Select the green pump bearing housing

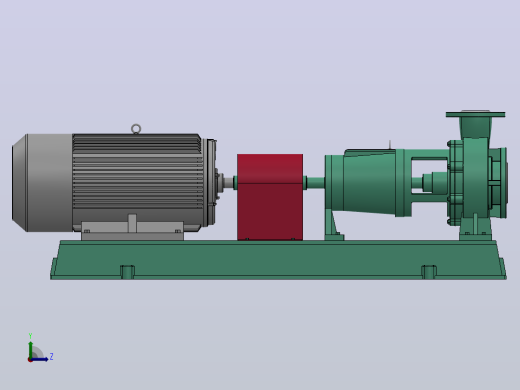(x=368, y=182)
